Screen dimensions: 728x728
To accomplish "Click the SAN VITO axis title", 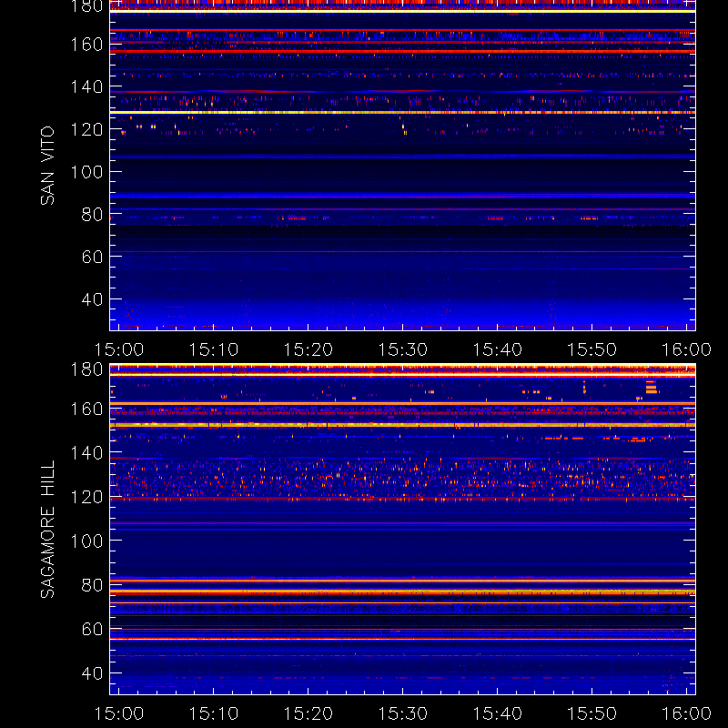I will pos(47,166).
